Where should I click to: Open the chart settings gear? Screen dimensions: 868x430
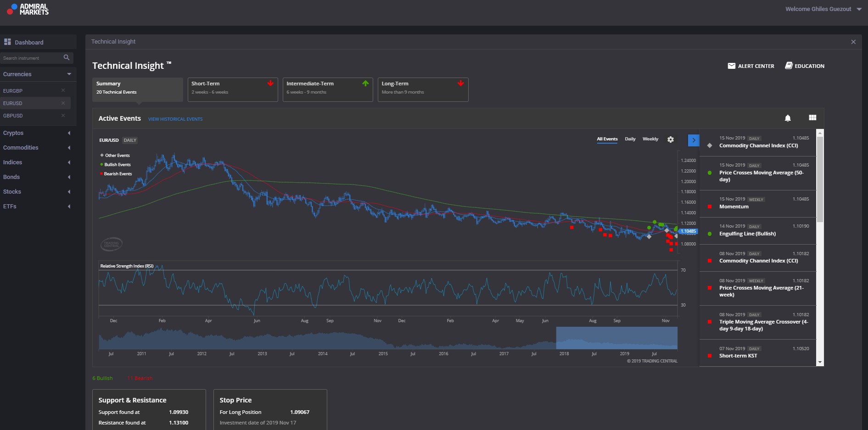[671, 139]
